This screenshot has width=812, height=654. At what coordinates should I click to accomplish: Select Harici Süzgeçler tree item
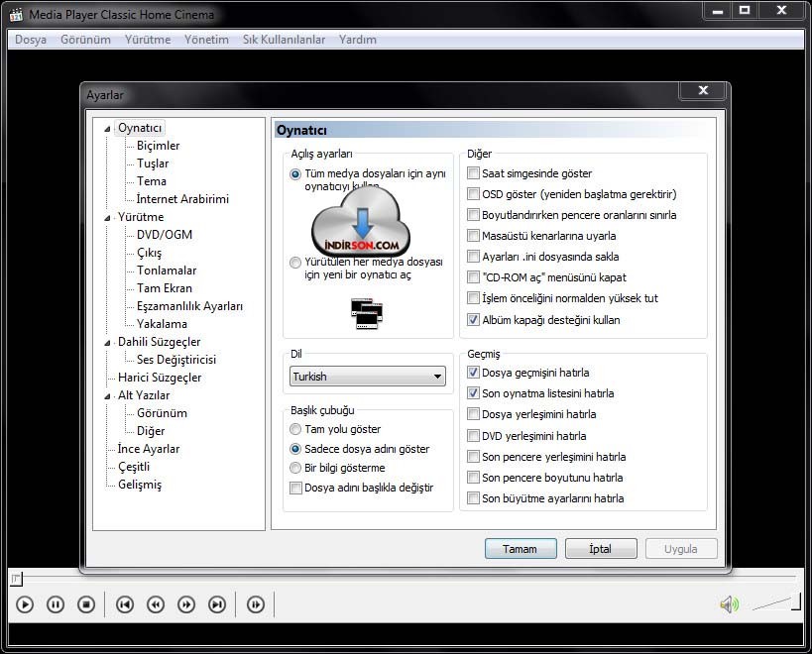160,378
